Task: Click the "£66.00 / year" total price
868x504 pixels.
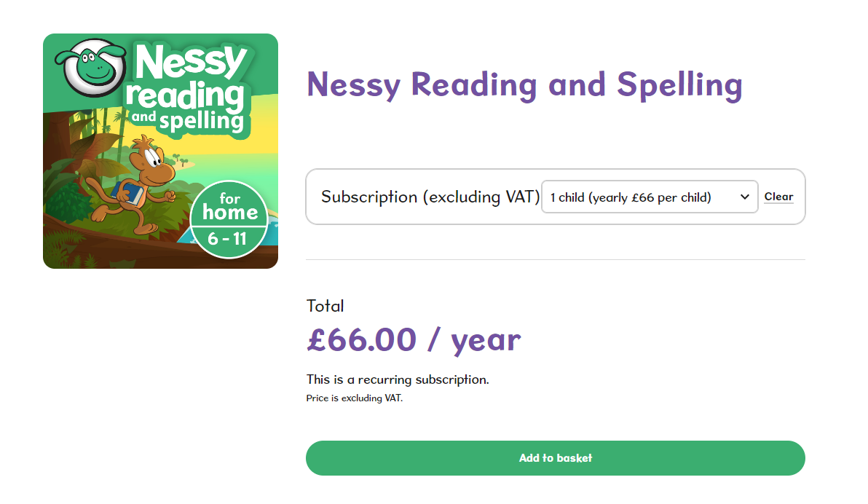Action: coord(413,339)
